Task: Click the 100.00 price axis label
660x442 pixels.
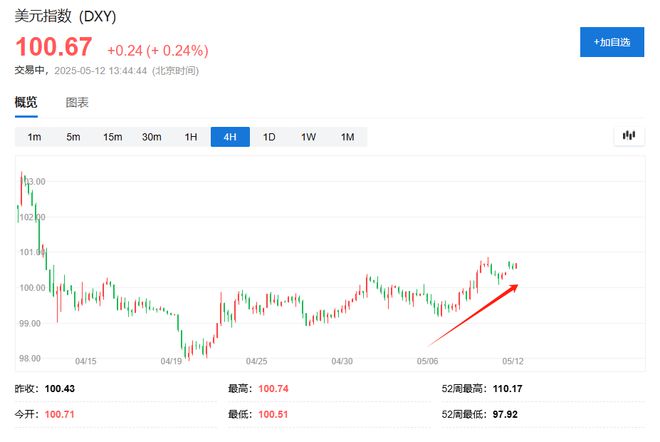Action: pos(32,288)
